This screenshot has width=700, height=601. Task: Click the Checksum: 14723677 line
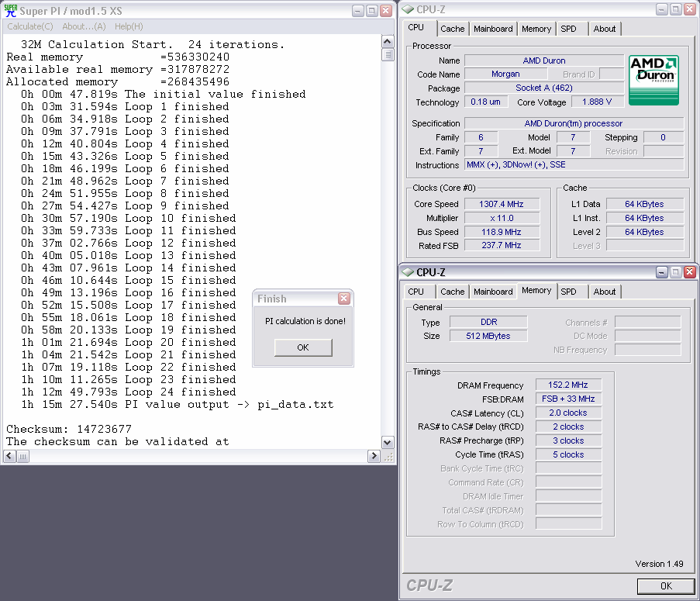click(x=69, y=429)
